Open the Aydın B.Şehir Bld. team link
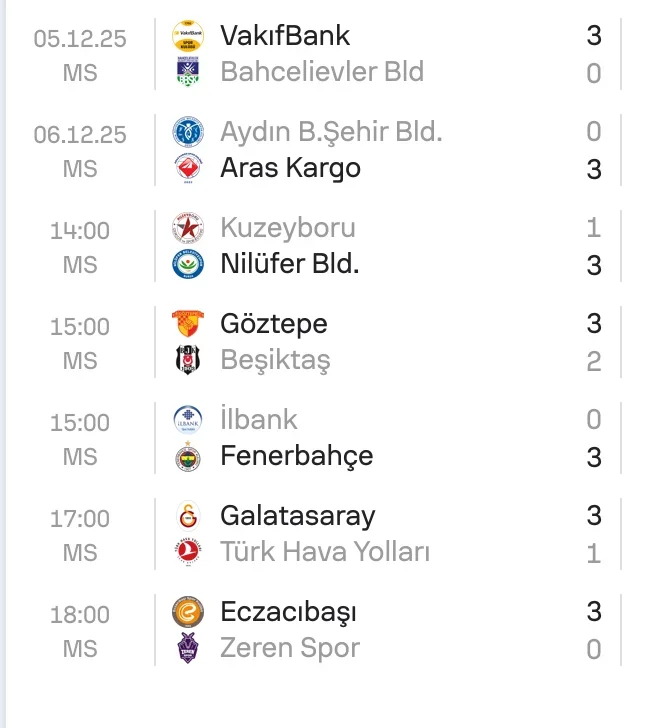This screenshot has height=728, width=648. point(331,132)
